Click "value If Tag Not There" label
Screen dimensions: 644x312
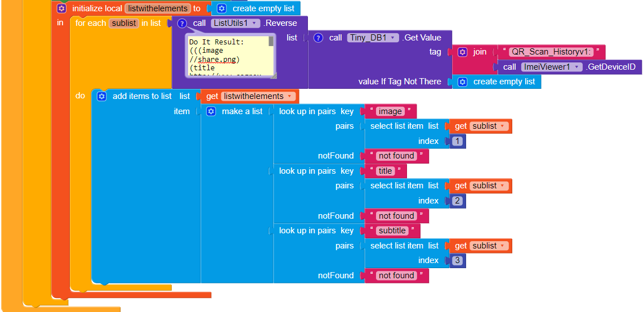pos(400,82)
